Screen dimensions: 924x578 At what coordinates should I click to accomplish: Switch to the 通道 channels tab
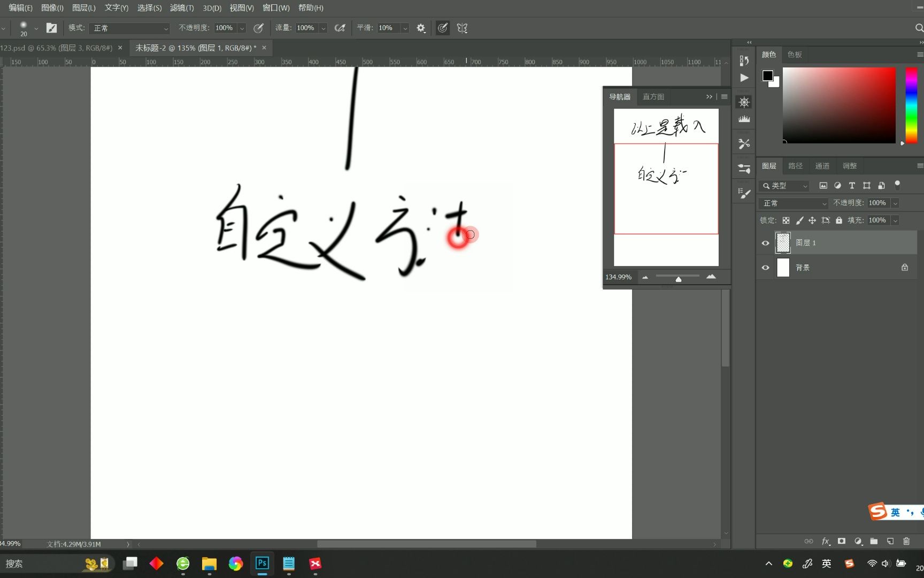822,166
